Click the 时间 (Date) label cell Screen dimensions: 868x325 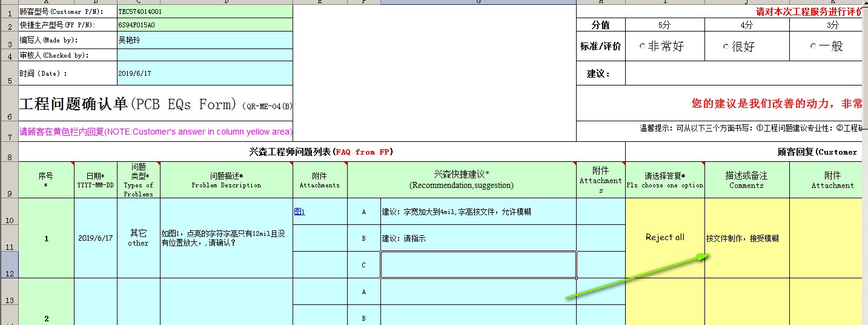click(68, 73)
